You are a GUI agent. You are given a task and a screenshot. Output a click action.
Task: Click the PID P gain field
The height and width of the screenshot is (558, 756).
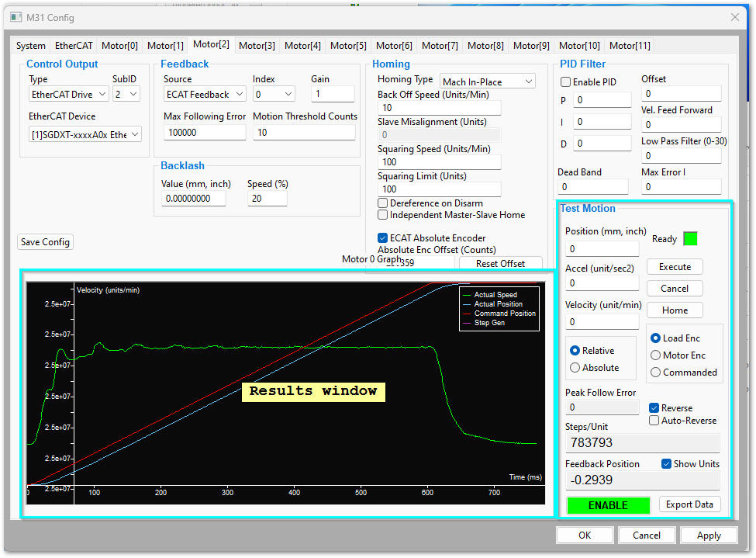tap(602, 100)
